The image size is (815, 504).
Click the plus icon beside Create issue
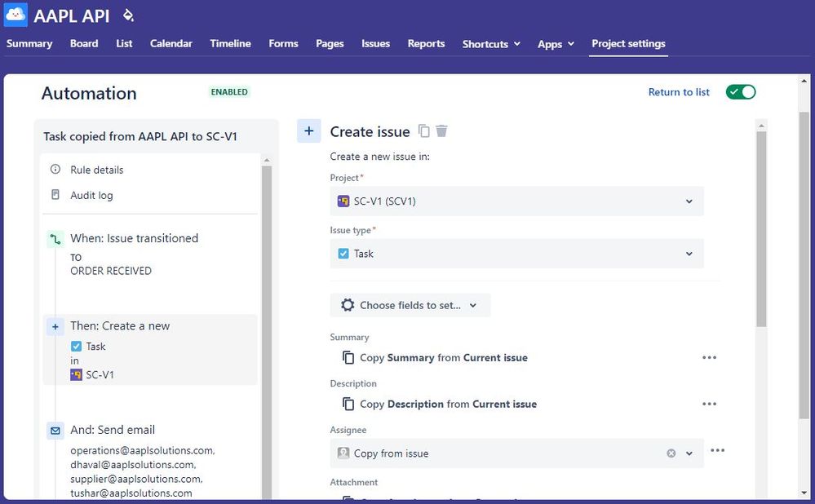coord(308,131)
